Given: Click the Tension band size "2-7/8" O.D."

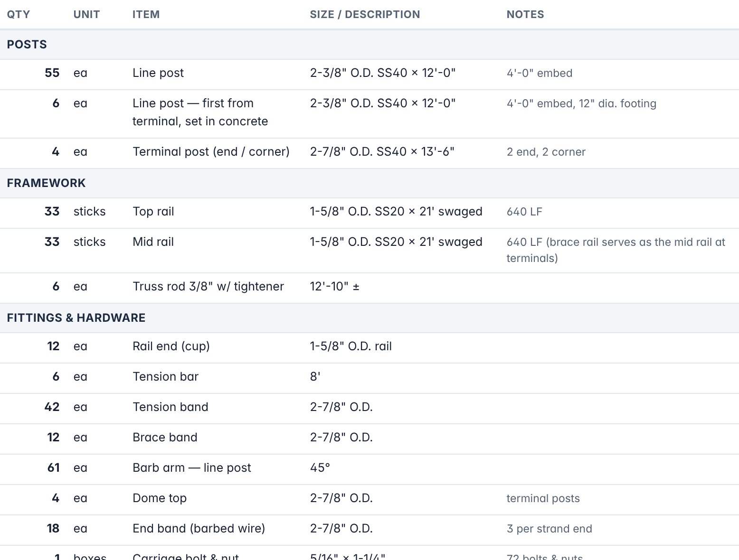Looking at the screenshot, I should pos(341,407).
